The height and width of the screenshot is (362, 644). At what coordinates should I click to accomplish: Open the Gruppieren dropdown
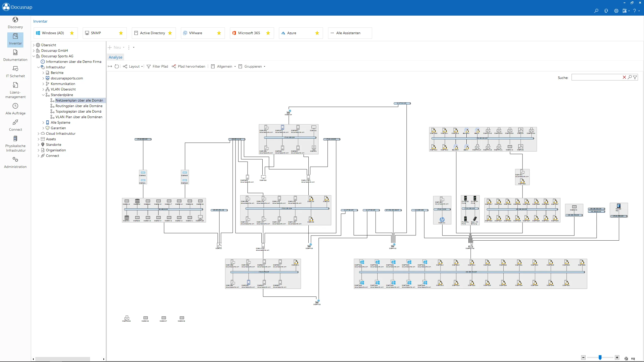click(252, 66)
